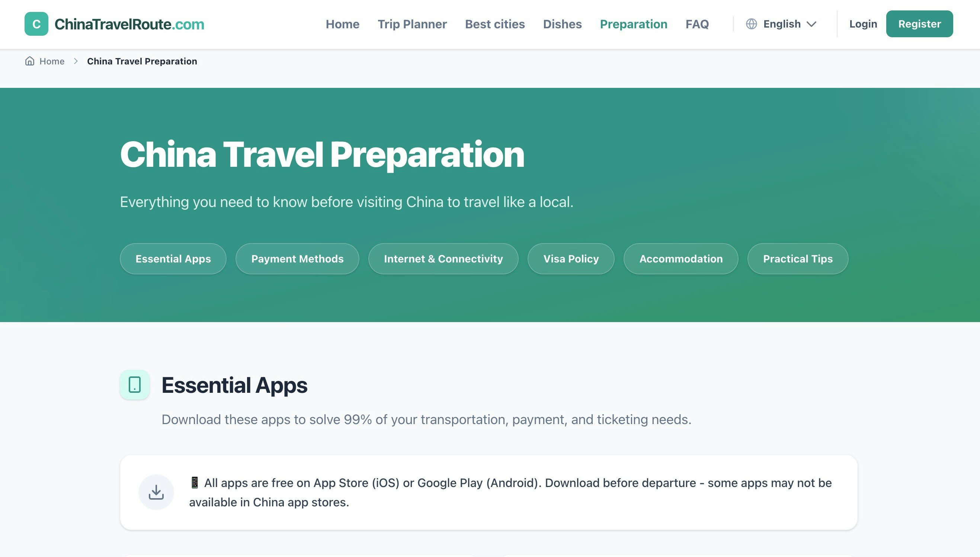Open the Dishes page
This screenshot has width=980, height=557.
[562, 24]
